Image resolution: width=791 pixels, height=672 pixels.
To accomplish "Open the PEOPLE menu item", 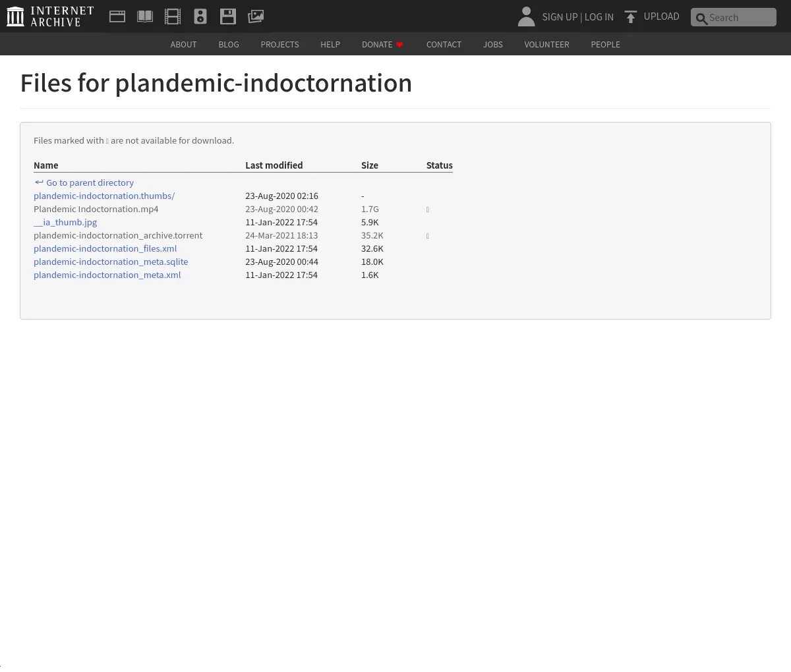I will click(x=605, y=44).
